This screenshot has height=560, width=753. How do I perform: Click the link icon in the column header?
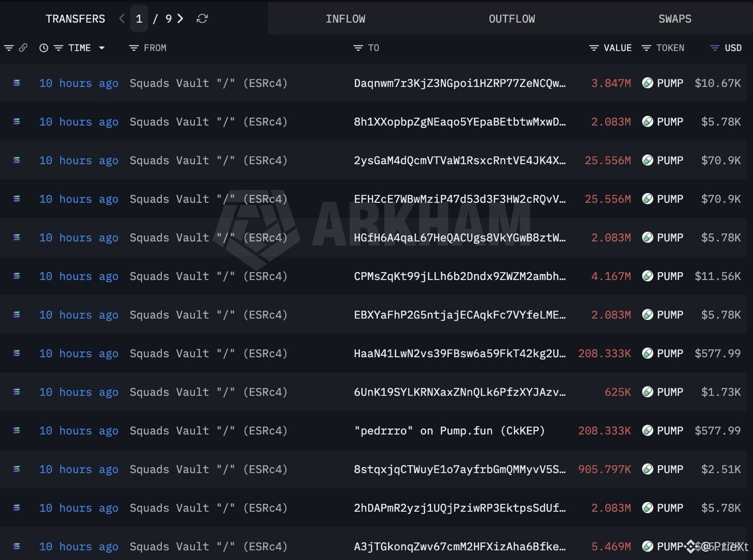tap(23, 48)
